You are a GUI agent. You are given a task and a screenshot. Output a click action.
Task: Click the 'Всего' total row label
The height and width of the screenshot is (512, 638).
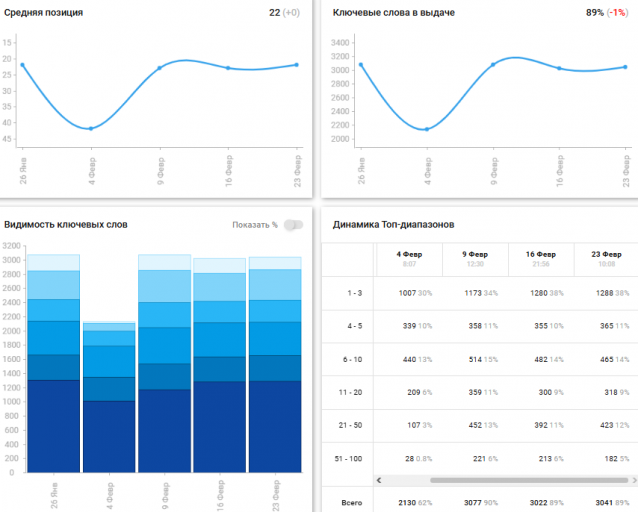pos(352,503)
